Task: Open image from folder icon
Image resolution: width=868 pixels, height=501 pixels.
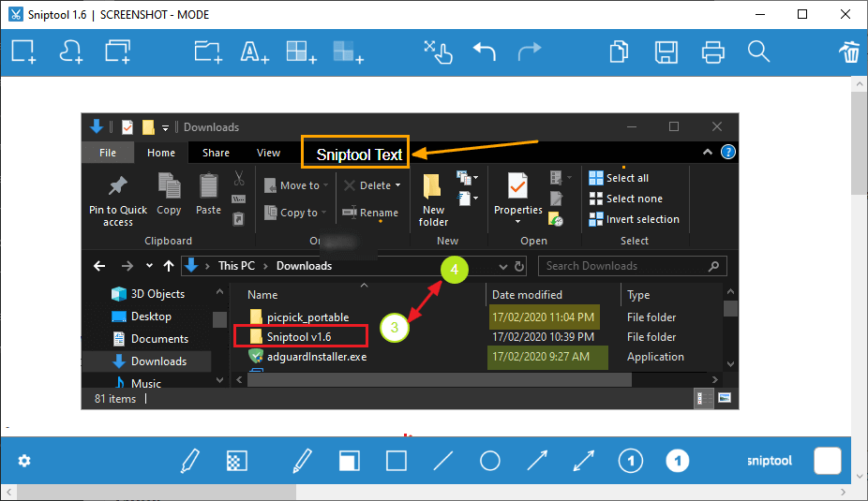Action: (208, 52)
